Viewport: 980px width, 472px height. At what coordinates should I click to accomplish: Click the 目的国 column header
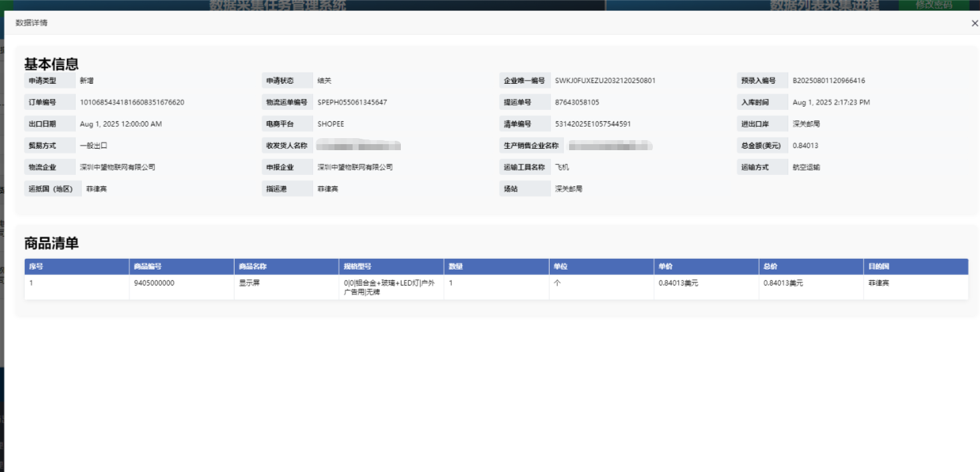[879, 267]
